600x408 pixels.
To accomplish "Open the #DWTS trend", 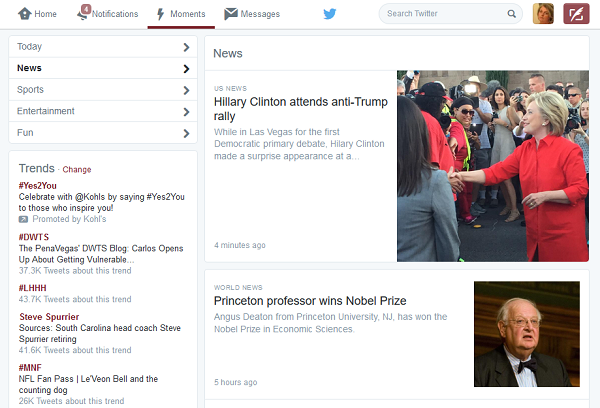I will (34, 237).
